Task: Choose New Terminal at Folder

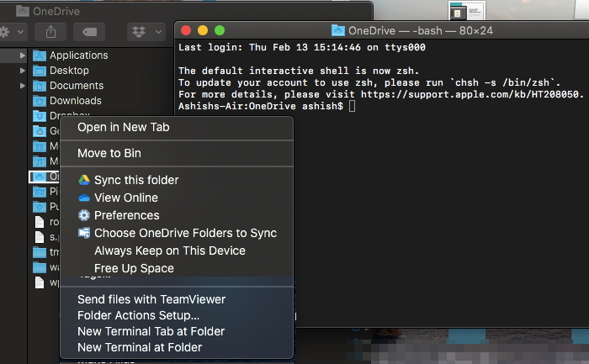Action: [177, 347]
